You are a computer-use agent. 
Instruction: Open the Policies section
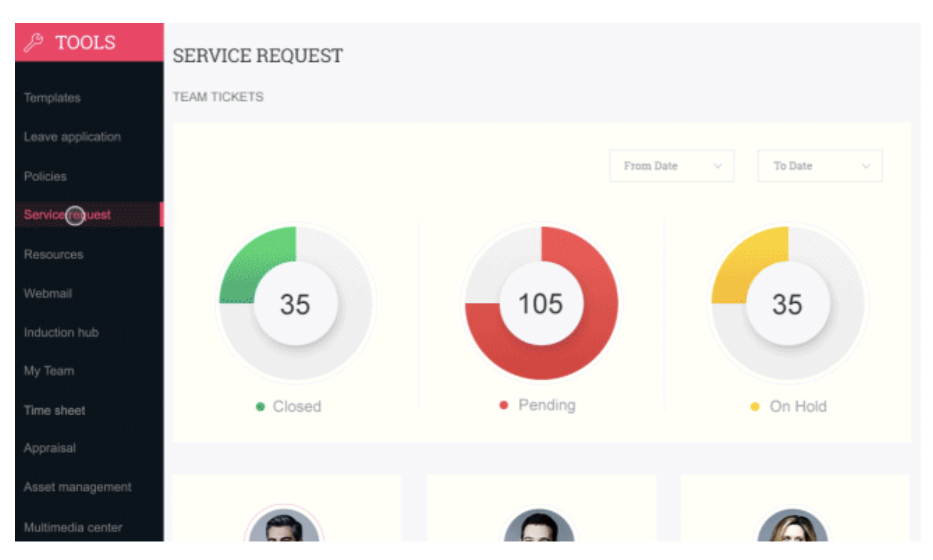pos(45,176)
